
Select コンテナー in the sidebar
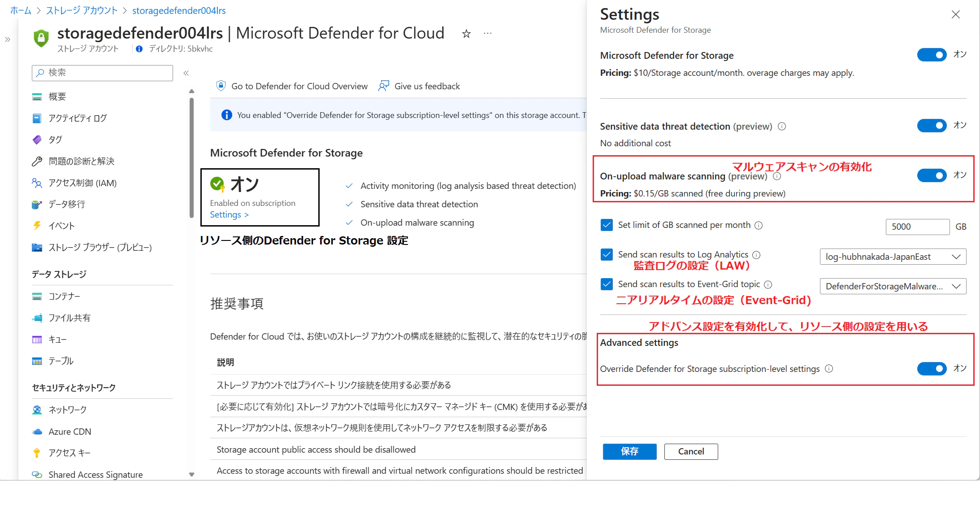tap(64, 297)
